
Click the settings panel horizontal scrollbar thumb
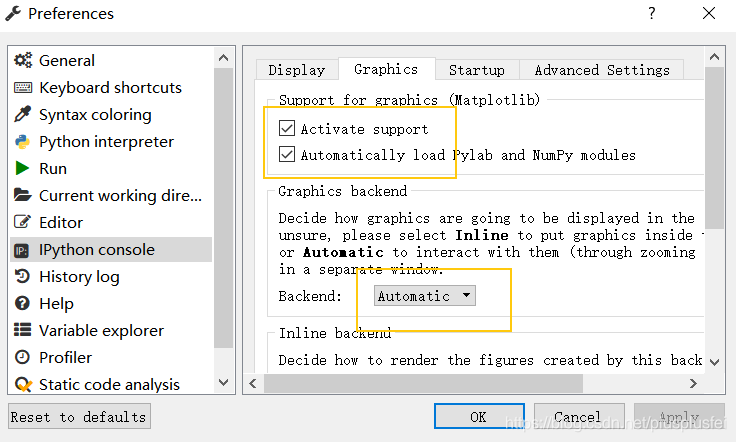coord(423,383)
